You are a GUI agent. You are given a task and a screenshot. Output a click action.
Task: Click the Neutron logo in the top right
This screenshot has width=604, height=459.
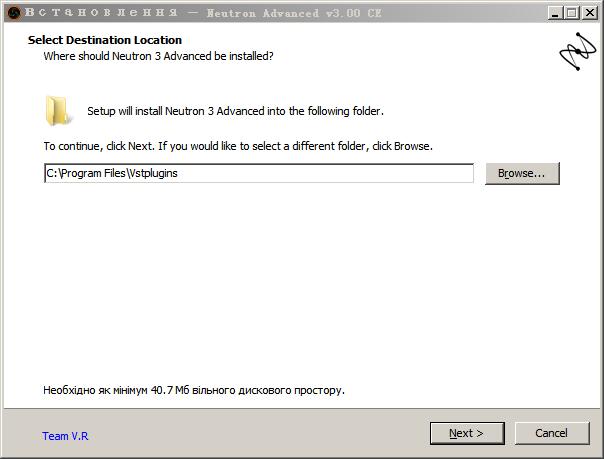578,52
